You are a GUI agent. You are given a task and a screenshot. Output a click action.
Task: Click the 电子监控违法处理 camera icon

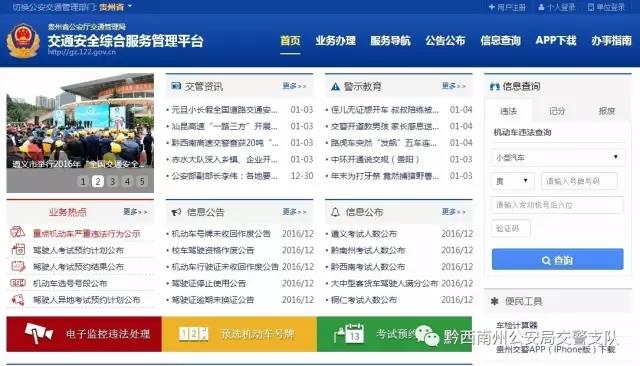(x=38, y=333)
